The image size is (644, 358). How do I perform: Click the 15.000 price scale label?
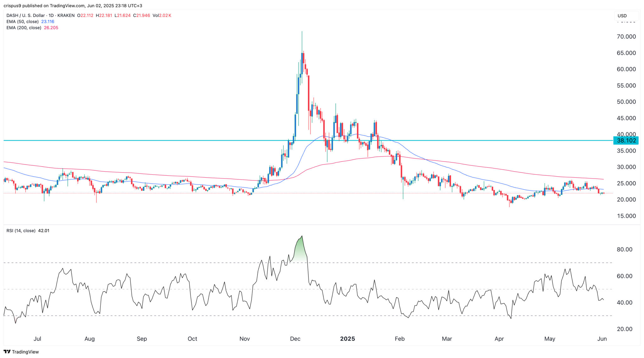[x=626, y=216]
